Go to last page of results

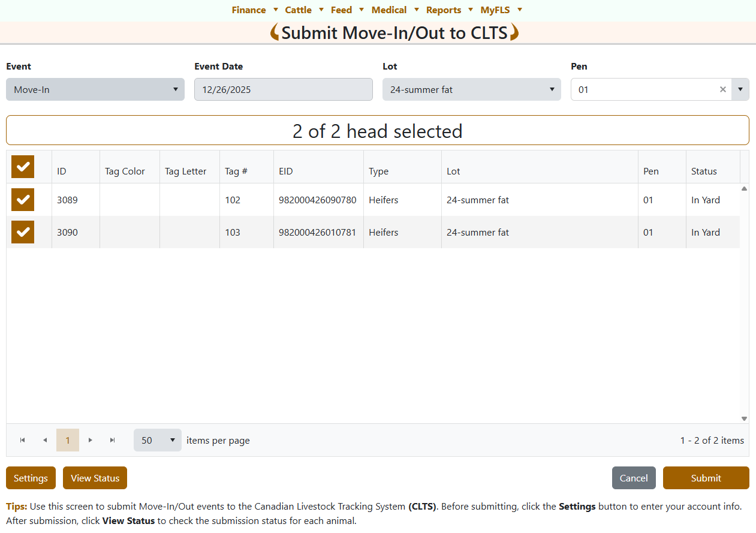point(113,440)
